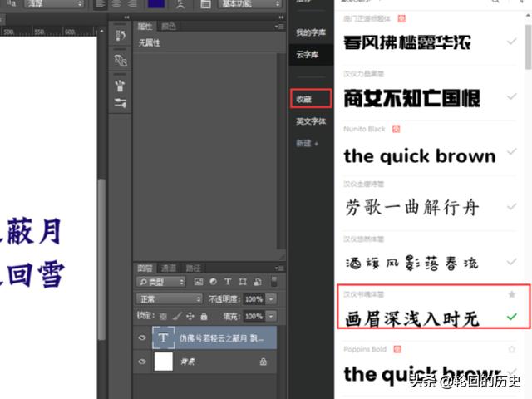This screenshot has width=532, height=399.
Task: Click 英文字体 in the font sidebar
Action: click(311, 121)
